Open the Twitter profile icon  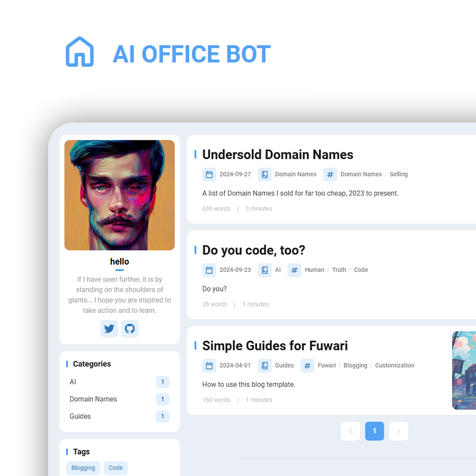(x=109, y=328)
